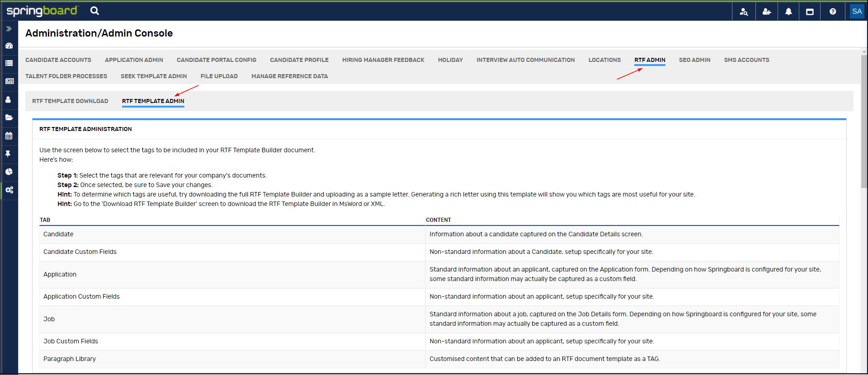Open the folder icon in sidebar

[9, 117]
